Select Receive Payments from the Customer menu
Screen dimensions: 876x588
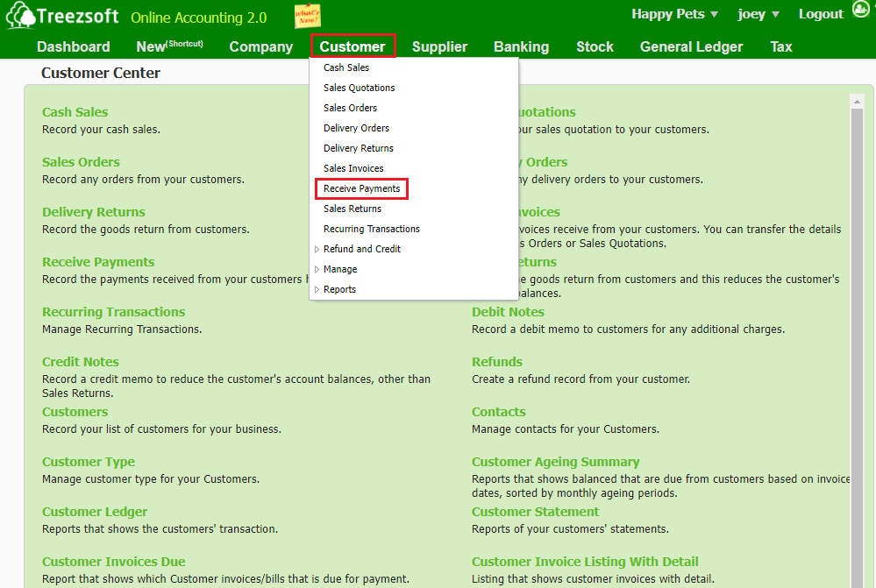pyautogui.click(x=361, y=188)
